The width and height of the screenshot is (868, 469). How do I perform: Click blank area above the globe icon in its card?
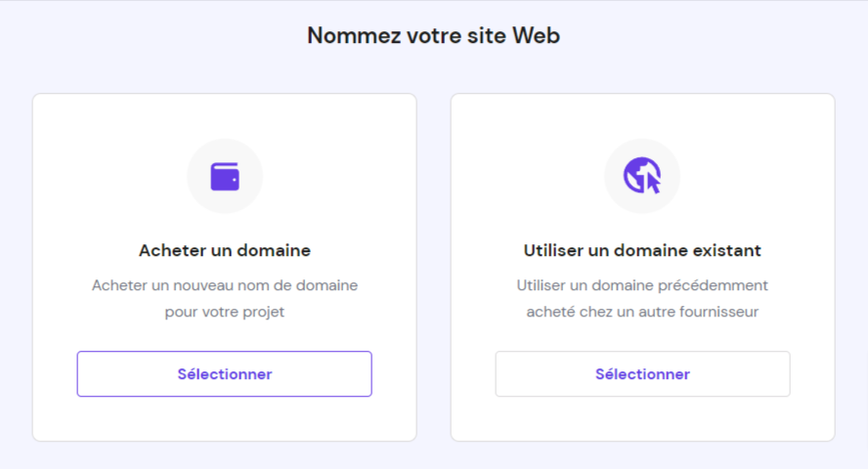point(642,115)
